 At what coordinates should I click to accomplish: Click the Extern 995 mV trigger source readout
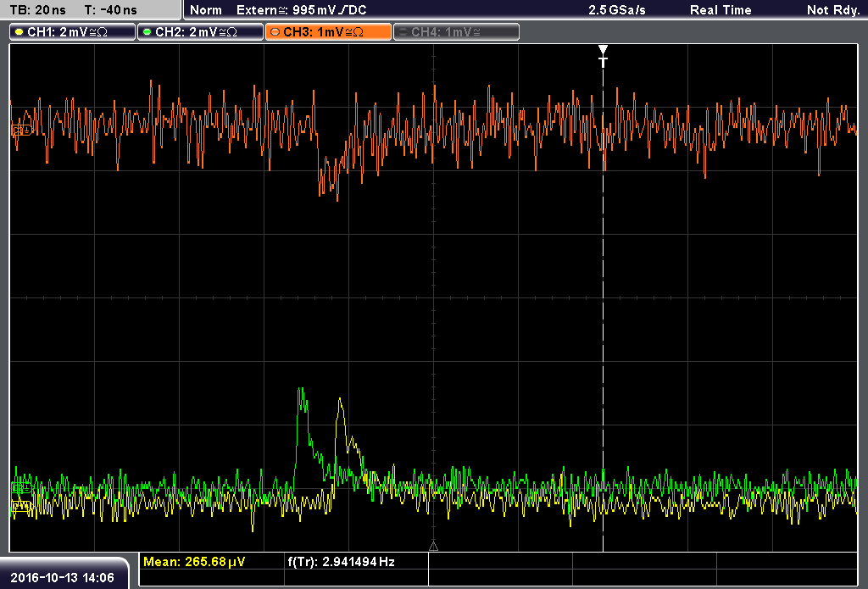301,10
